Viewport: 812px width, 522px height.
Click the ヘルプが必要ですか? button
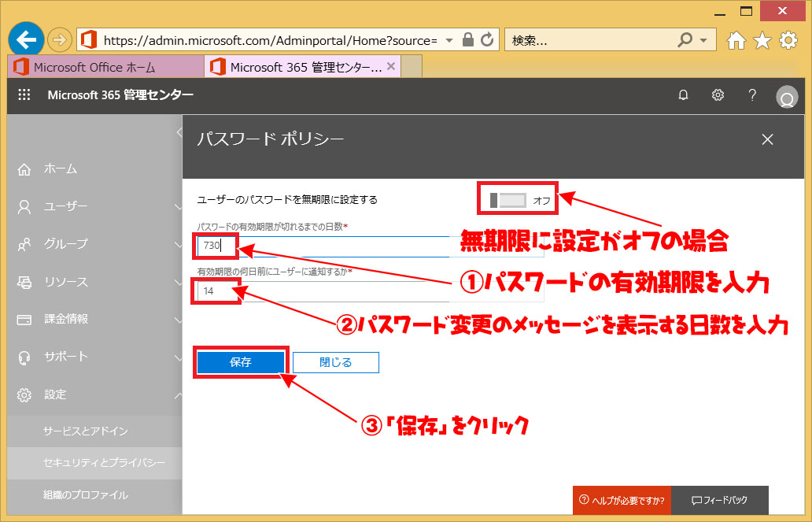pos(622,500)
